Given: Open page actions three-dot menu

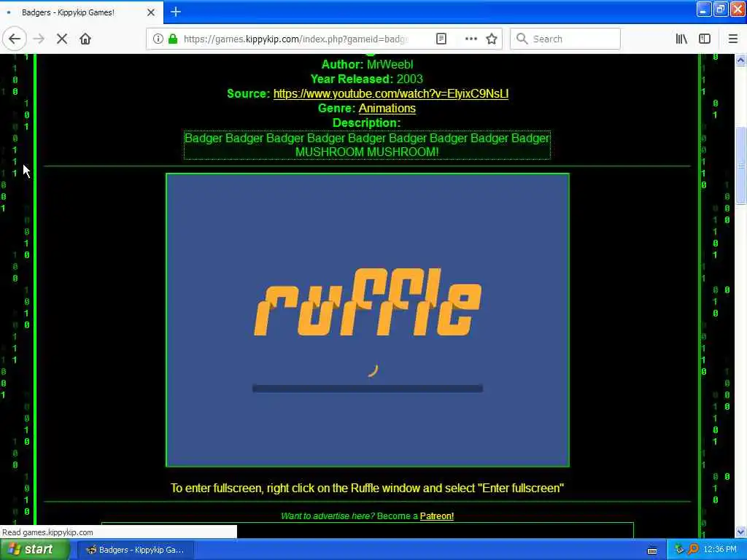Looking at the screenshot, I should [x=471, y=39].
